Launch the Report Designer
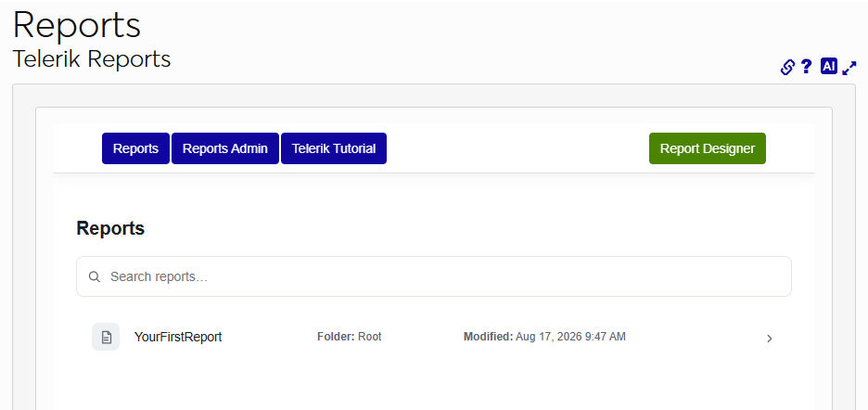Viewport: 868px width, 410px height. click(708, 148)
